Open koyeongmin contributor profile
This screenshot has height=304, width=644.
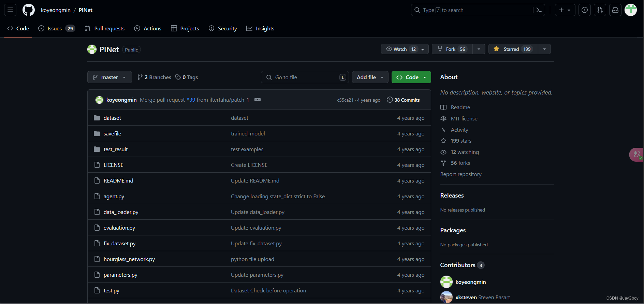point(471,282)
